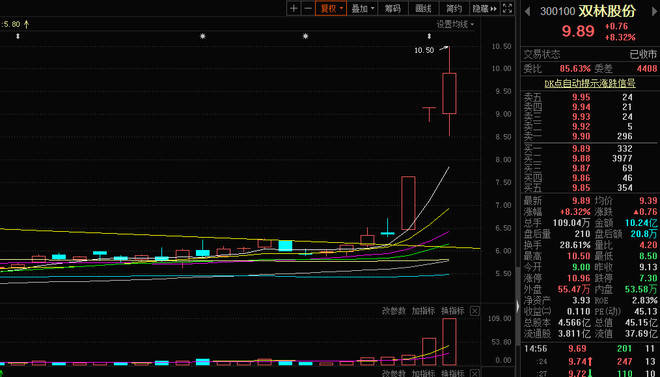The width and height of the screenshot is (660, 377).
Task: Collapse the right quote panel via arrow handle
Action: click(518, 306)
